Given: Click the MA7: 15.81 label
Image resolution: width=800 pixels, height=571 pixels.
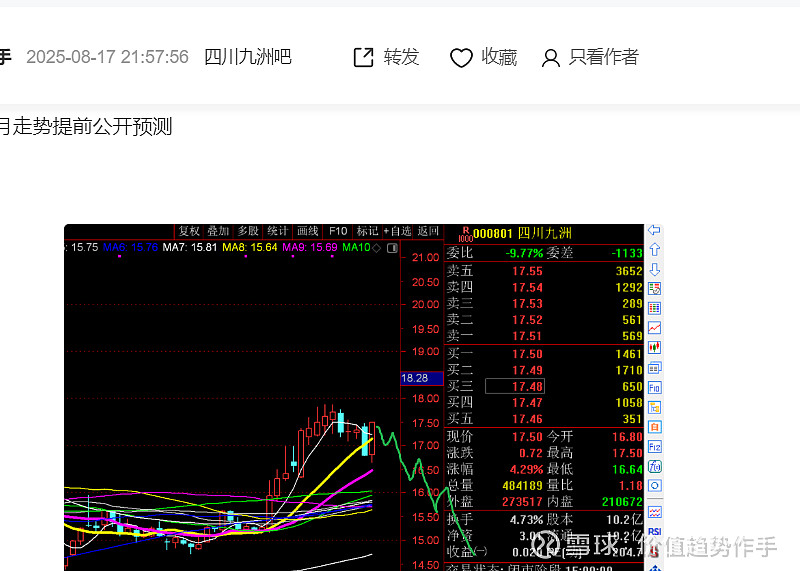Looking at the screenshot, I should 190,247.
